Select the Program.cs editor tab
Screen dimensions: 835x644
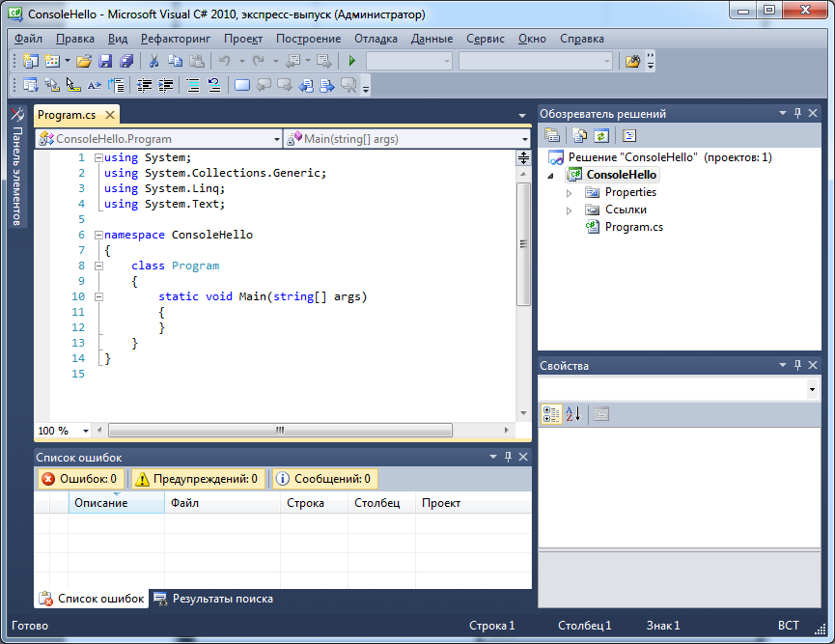(67, 115)
